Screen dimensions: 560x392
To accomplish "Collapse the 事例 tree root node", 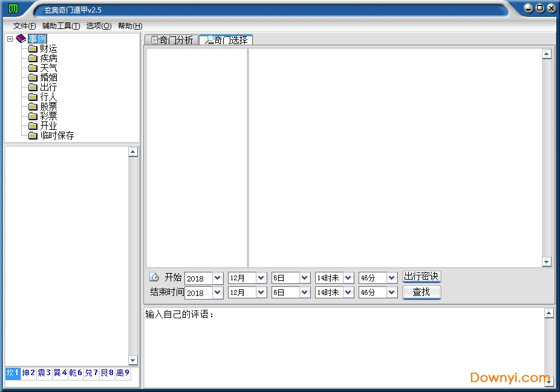I will 10,39.
